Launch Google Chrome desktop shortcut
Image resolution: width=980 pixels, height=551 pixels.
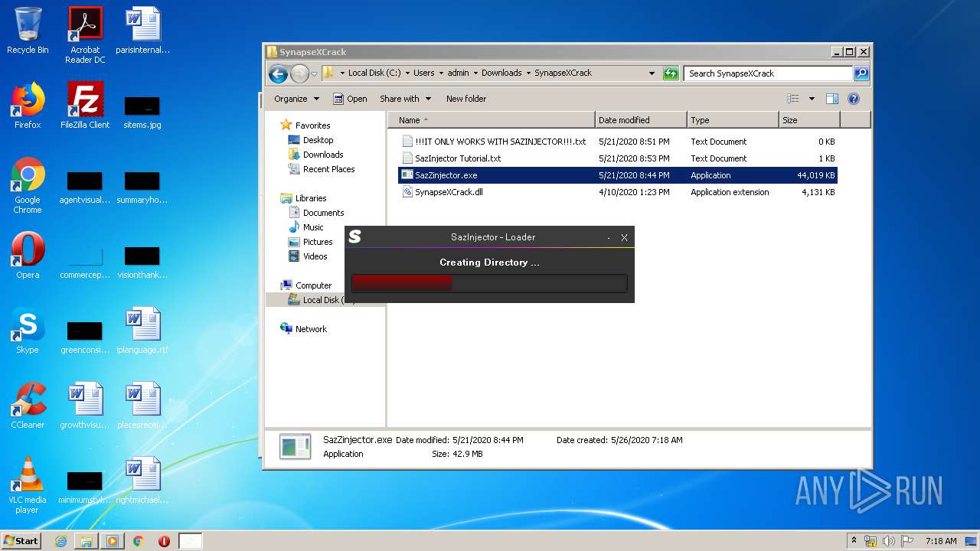tap(28, 185)
